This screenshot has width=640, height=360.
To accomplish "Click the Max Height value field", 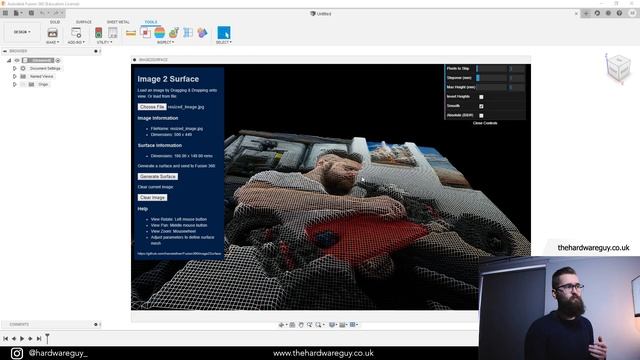I will 516,87.
